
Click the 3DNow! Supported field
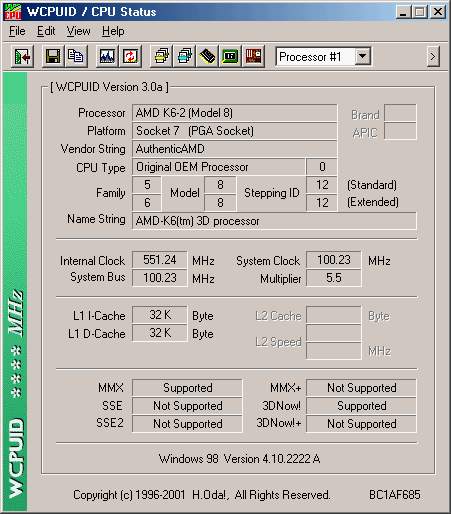(361, 406)
